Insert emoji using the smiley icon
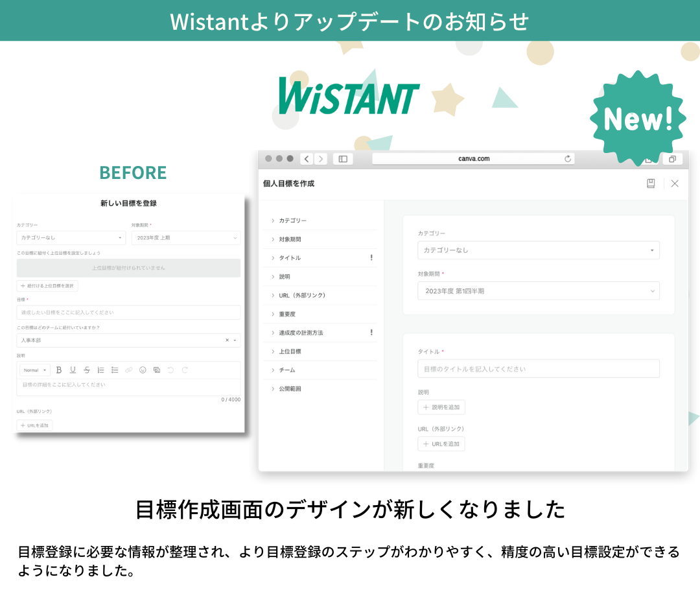The height and width of the screenshot is (592, 700). pos(143,370)
